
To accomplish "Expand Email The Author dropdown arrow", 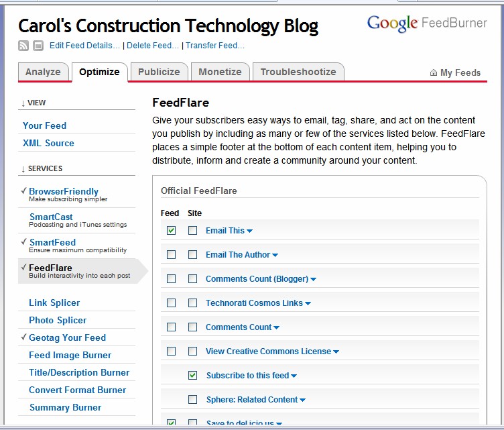I will pos(275,255).
